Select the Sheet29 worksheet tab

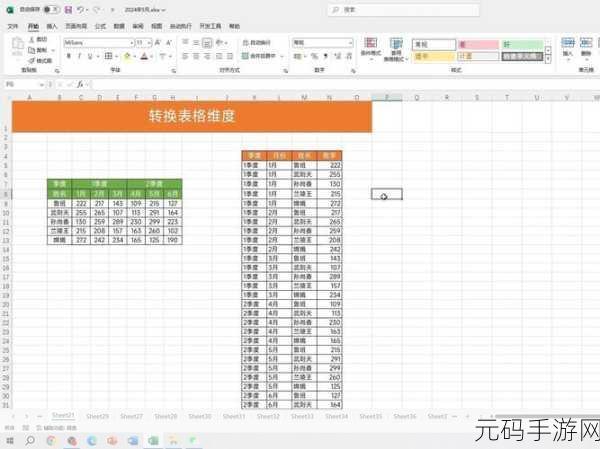[x=97, y=416]
